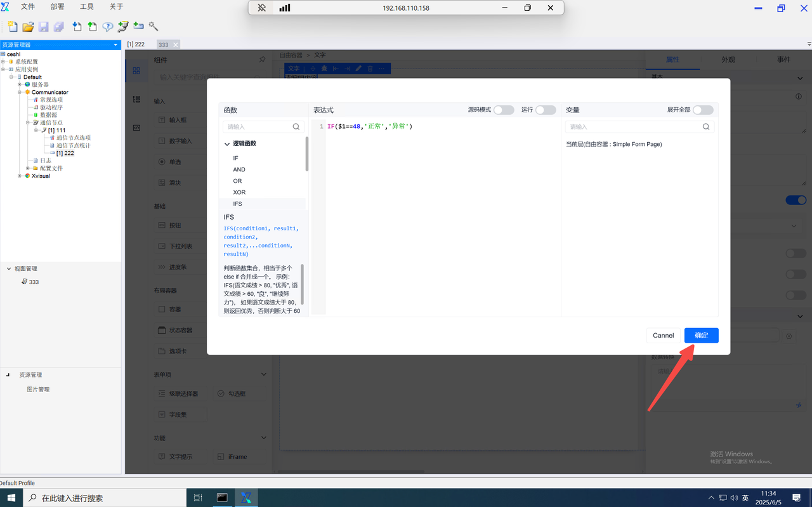This screenshot has width=812, height=507.
Task: Click the network icon in the system tray
Action: [x=723, y=498]
